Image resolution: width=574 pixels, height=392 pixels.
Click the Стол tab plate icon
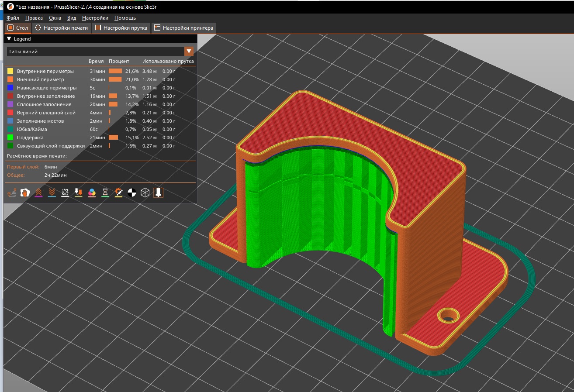pyautogui.click(x=10, y=28)
